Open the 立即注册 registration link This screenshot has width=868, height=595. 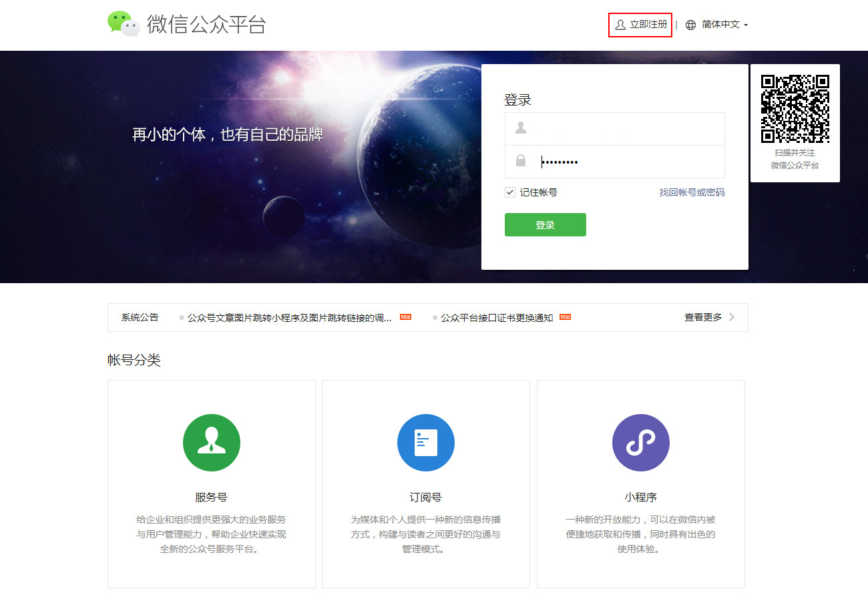[x=648, y=25]
